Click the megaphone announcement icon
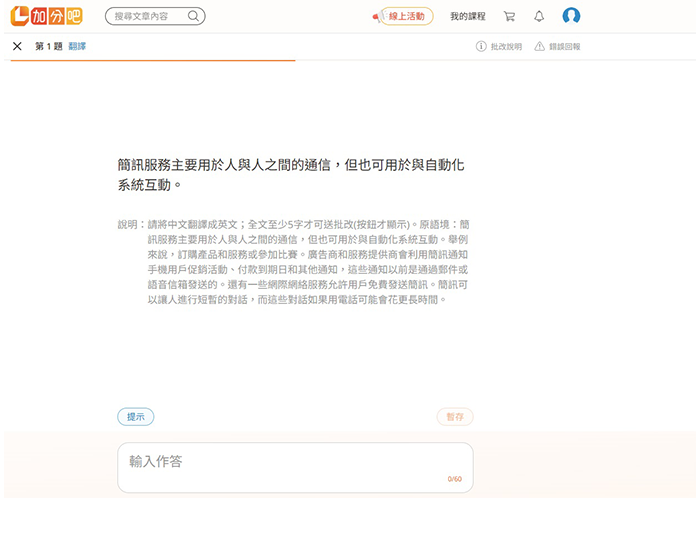 point(376,17)
